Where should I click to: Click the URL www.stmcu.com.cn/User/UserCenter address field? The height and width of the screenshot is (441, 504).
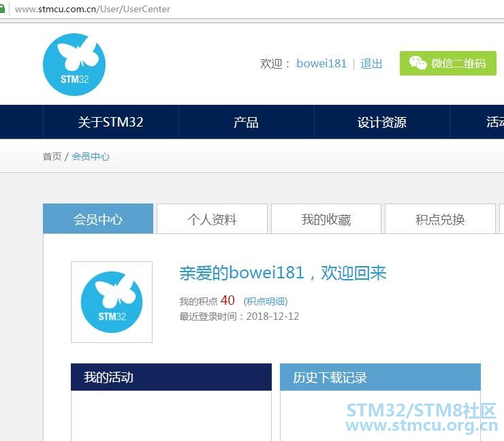(x=93, y=9)
